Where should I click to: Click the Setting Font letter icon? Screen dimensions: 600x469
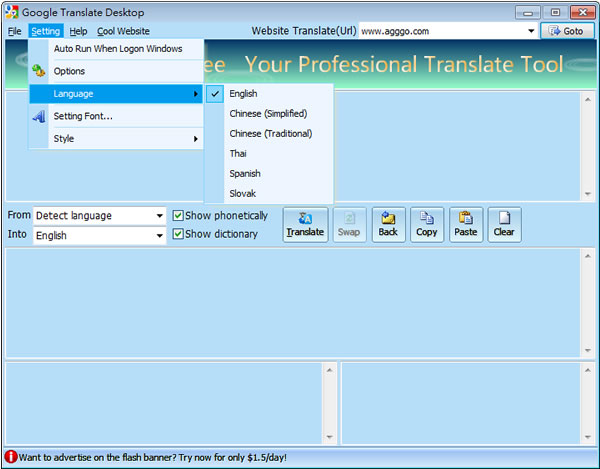coord(39,116)
